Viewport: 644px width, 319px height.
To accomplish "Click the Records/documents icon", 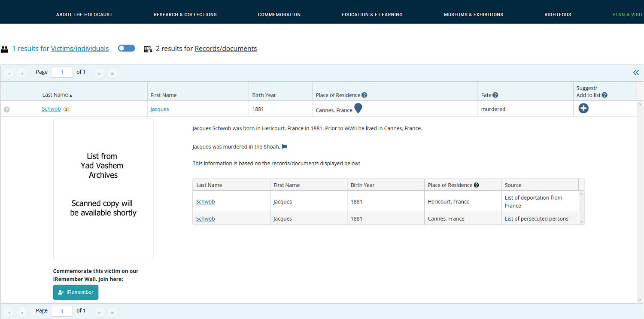I will 148,49.
